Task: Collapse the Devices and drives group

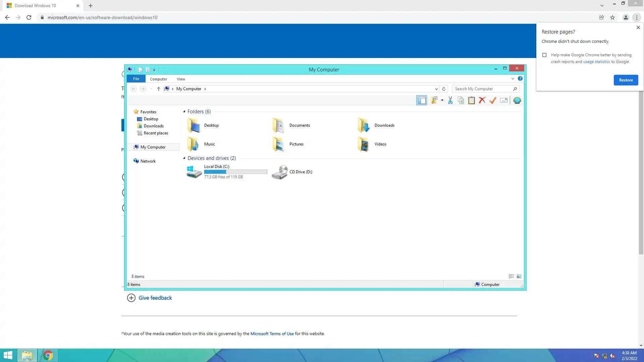Action: (x=184, y=158)
